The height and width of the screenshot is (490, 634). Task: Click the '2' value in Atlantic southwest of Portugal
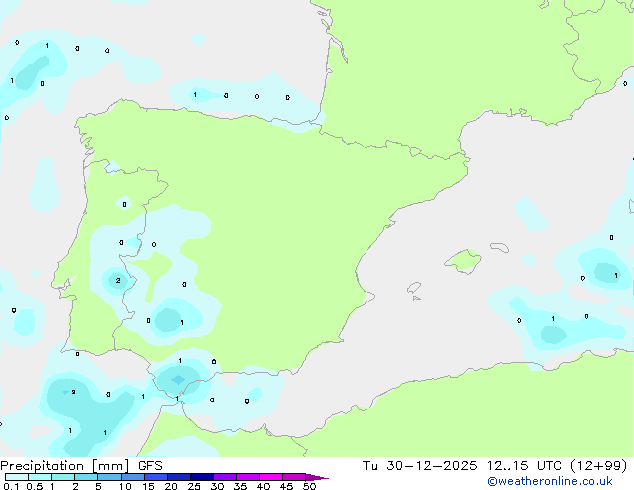(x=73, y=392)
